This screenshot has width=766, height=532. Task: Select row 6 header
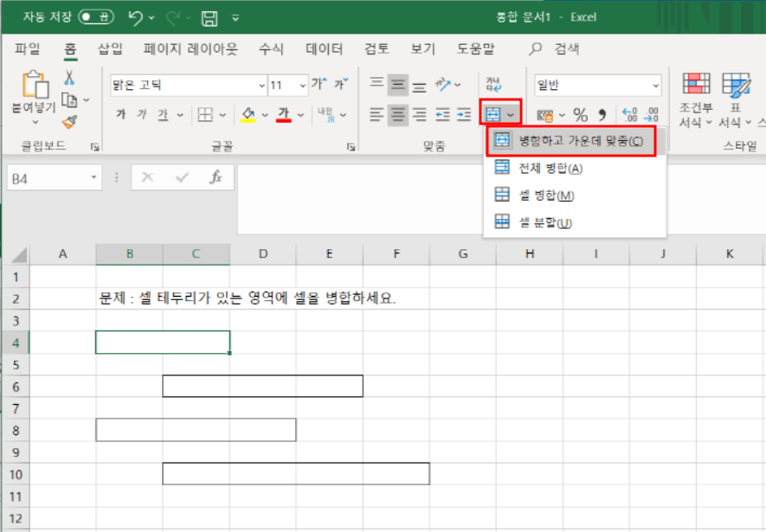pos(16,387)
